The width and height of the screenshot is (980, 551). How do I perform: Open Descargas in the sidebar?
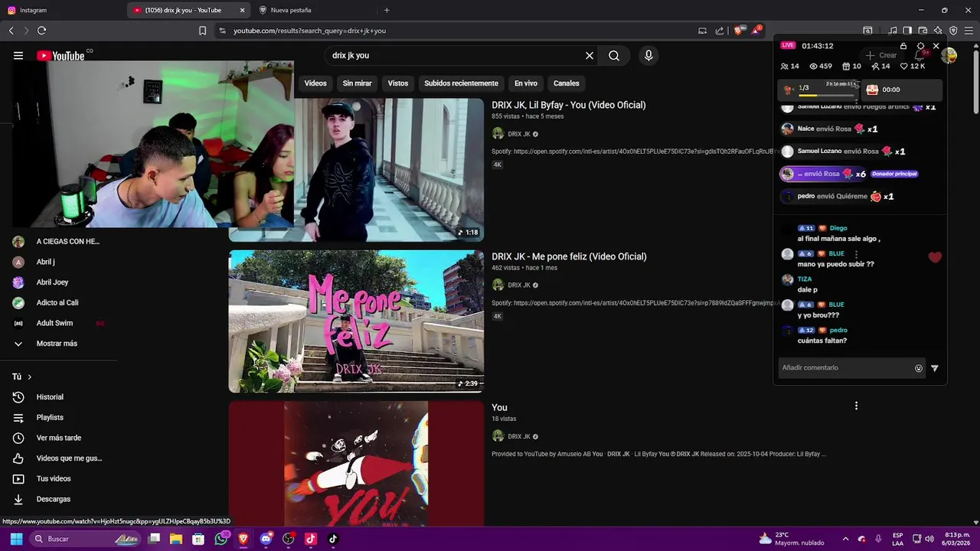click(x=53, y=499)
